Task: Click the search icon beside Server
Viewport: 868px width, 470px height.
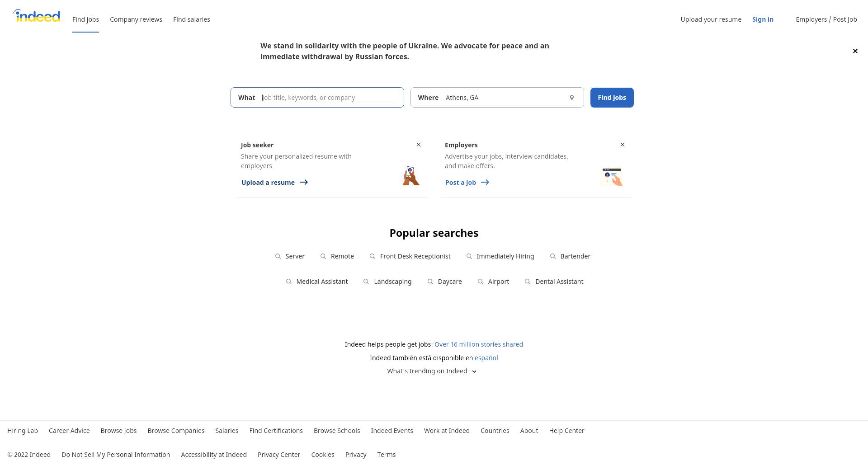Action: coord(278,256)
